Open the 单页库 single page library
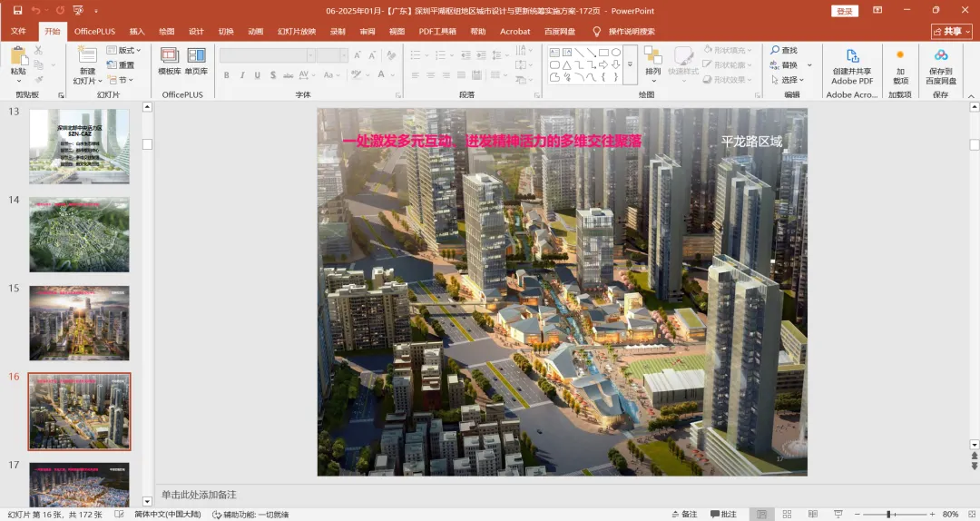 (x=196, y=61)
